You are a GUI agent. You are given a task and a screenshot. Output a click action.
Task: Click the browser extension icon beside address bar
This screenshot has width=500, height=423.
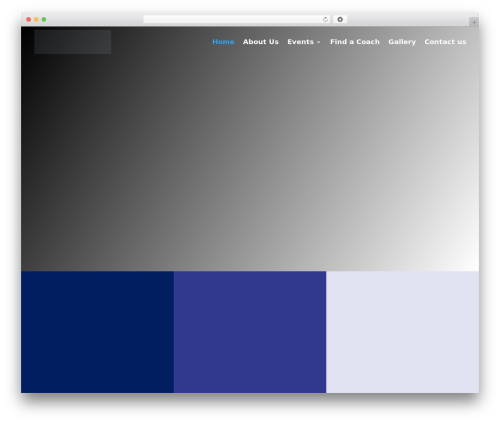[x=340, y=19]
